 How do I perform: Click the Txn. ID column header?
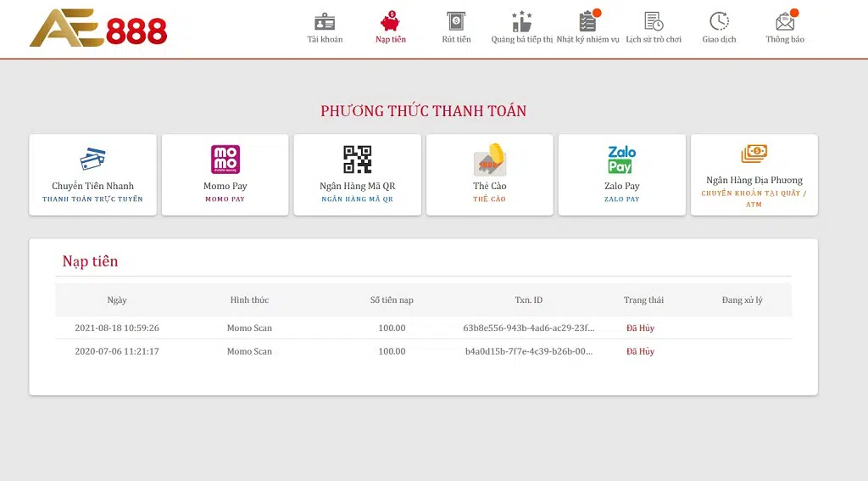529,299
